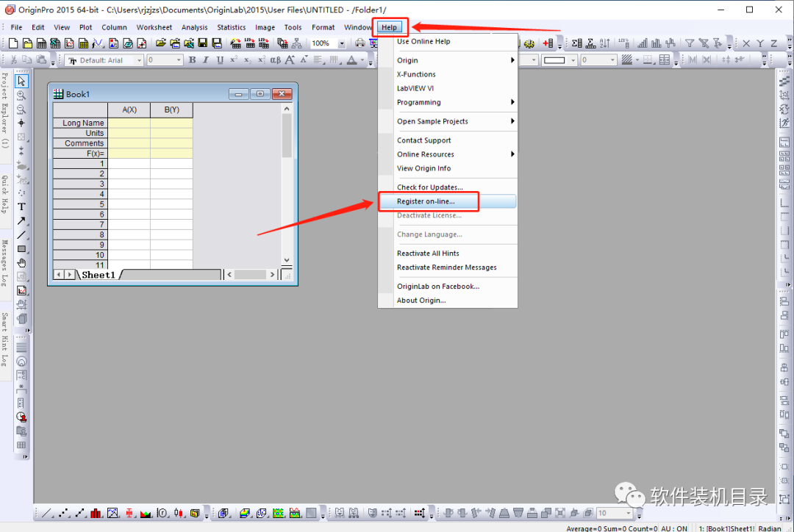Click the Contour plot icon in the bottom toolbar
Image resolution: width=794 pixels, height=532 pixels.
pos(279,514)
